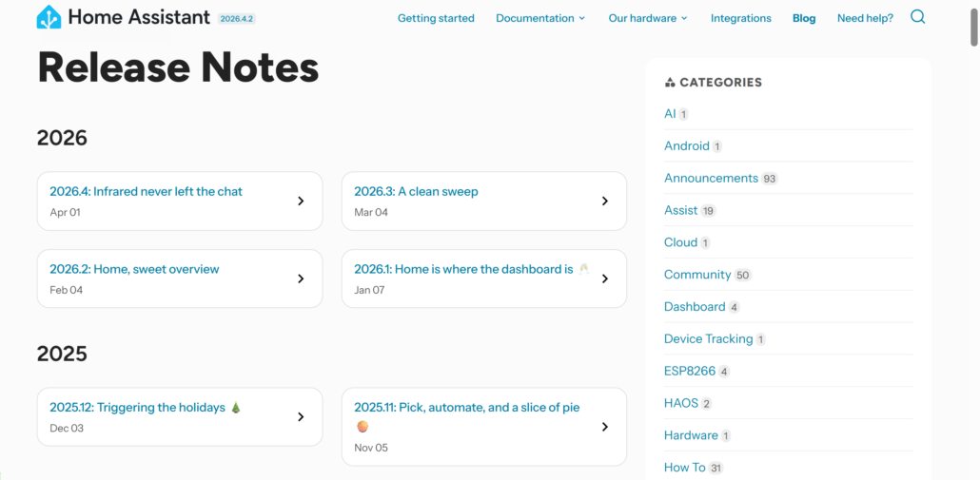Select the Cloud category
The image size is (980, 480).
[680, 242]
